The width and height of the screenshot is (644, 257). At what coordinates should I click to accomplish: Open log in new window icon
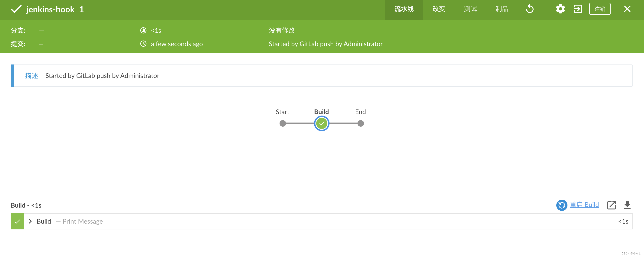(611, 205)
